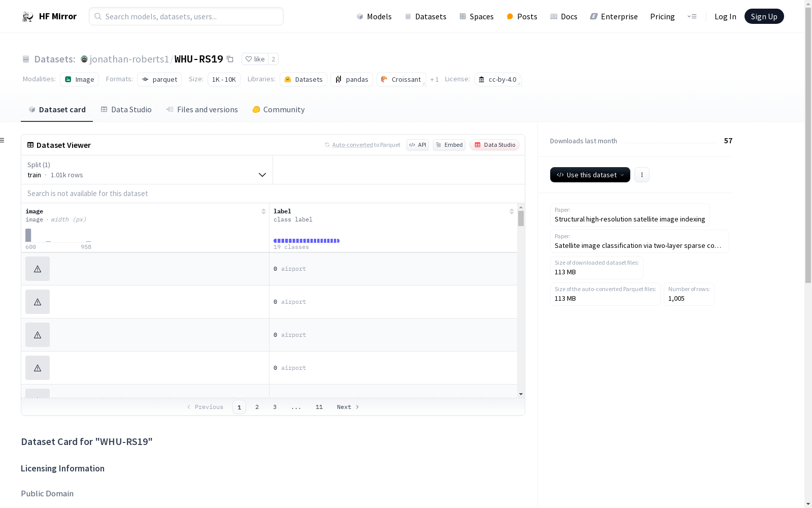Open Docs in top navigation
Viewport: 812px width, 508px height.
coord(564,16)
